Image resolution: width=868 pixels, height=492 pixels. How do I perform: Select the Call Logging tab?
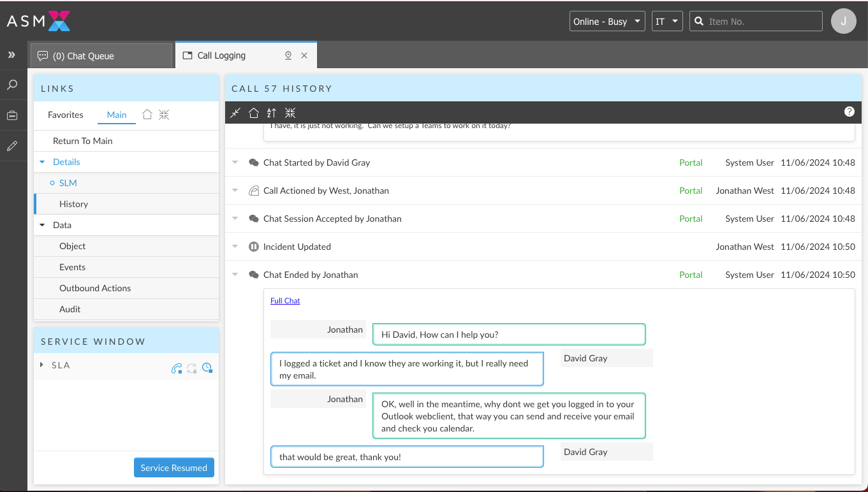click(246, 55)
